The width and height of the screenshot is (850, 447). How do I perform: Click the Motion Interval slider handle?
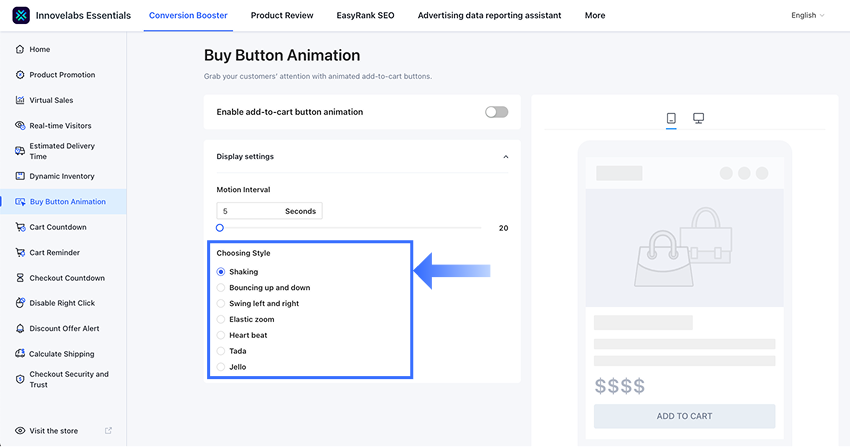tap(220, 228)
